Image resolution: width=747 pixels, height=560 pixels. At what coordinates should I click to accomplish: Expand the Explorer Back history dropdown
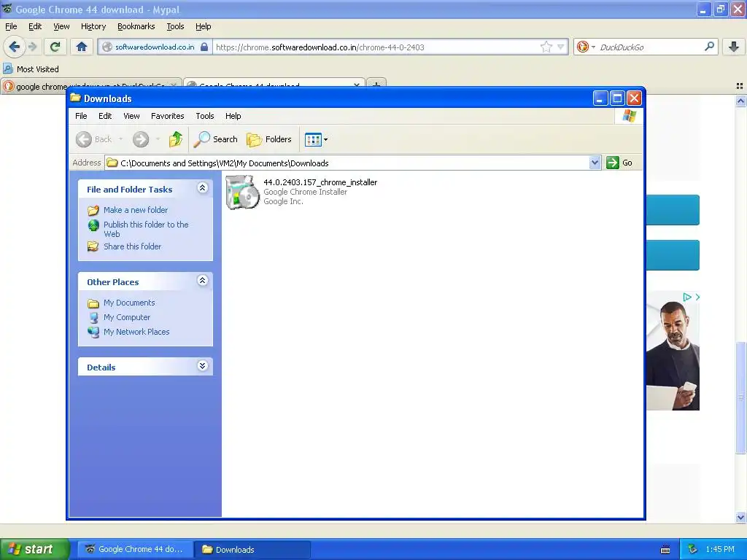(120, 139)
